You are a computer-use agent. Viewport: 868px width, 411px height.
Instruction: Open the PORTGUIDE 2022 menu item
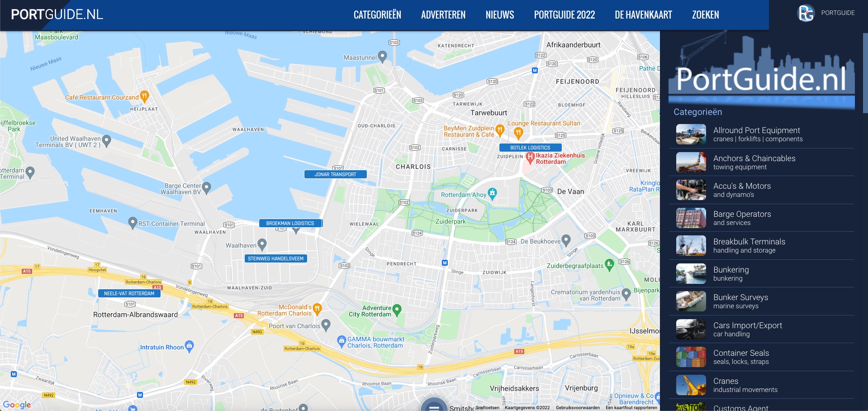[x=564, y=15]
